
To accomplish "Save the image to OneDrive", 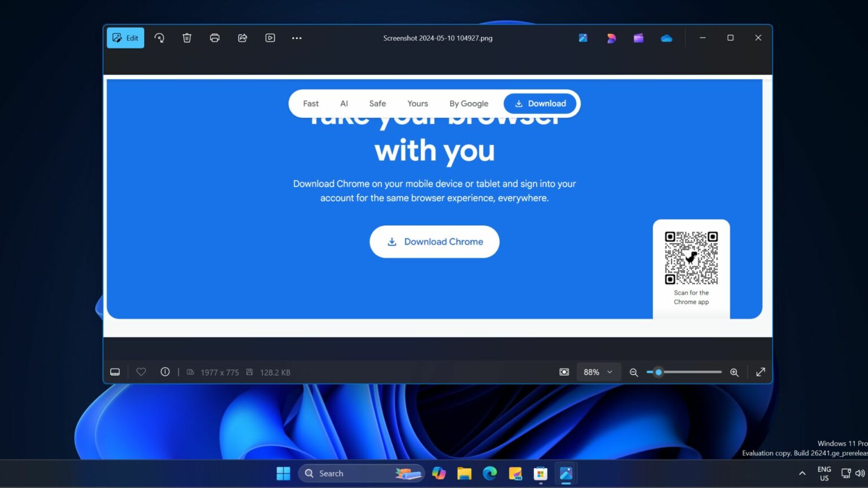I will (666, 38).
